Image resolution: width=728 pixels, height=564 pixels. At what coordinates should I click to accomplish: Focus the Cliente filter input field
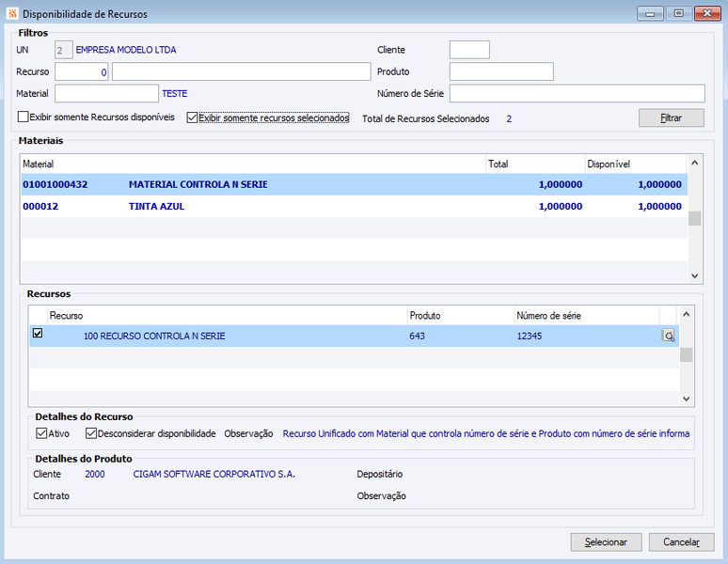coord(469,50)
